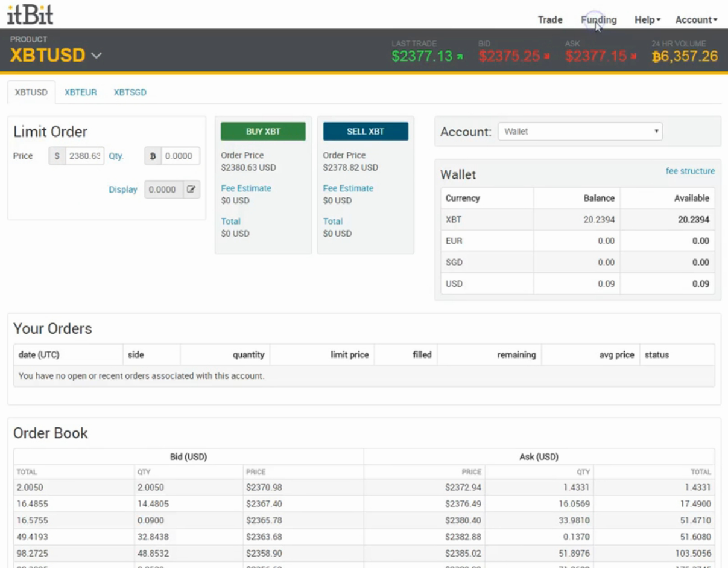Open the Help menu

pyautogui.click(x=647, y=20)
